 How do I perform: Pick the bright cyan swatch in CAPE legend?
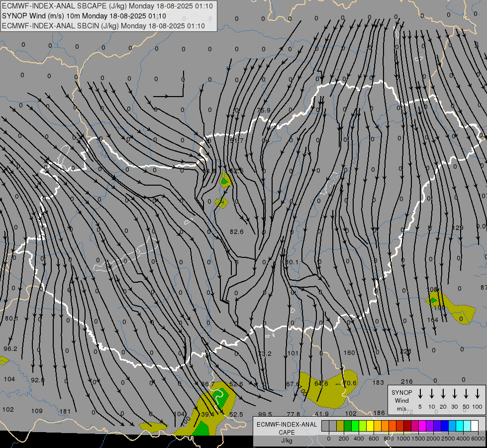pyautogui.click(x=460, y=426)
